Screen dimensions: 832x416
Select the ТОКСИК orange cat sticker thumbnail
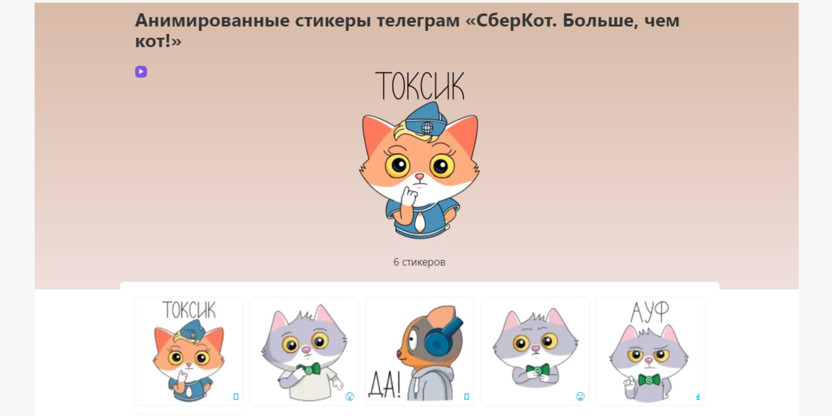click(189, 351)
